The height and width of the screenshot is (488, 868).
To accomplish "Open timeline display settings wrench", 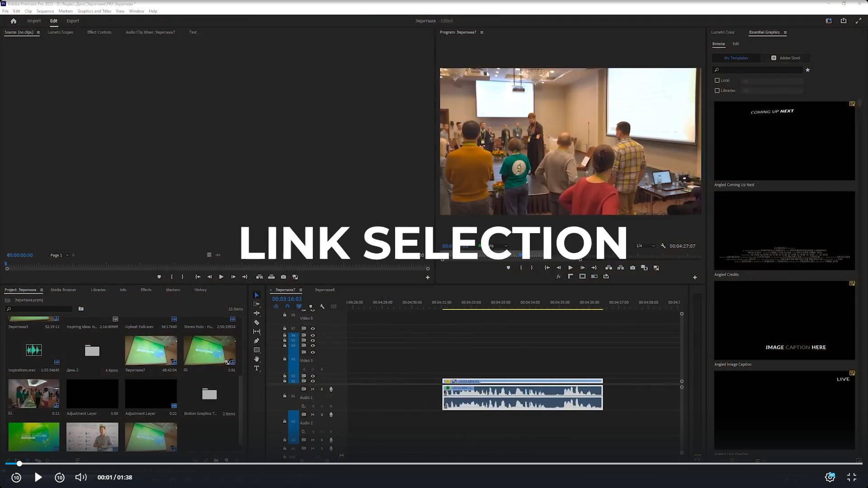I will (322, 306).
